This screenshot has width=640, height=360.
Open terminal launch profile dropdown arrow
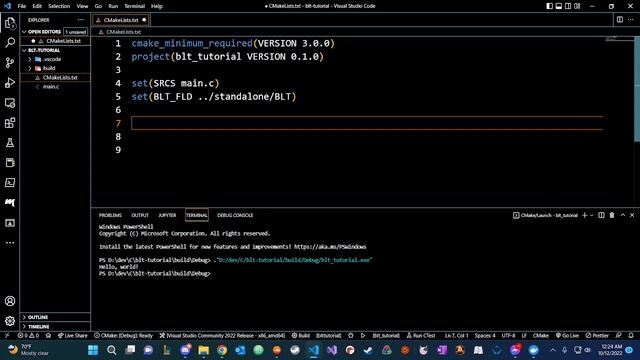coord(591,215)
